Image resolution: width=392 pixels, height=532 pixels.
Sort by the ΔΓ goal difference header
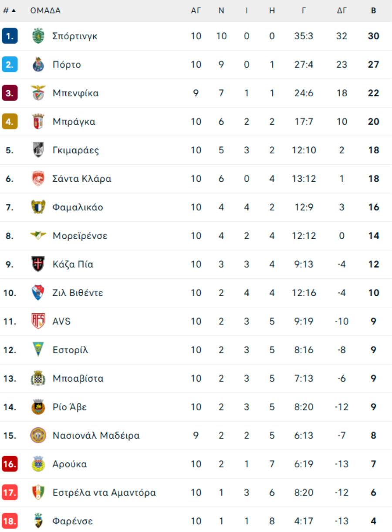(x=342, y=10)
